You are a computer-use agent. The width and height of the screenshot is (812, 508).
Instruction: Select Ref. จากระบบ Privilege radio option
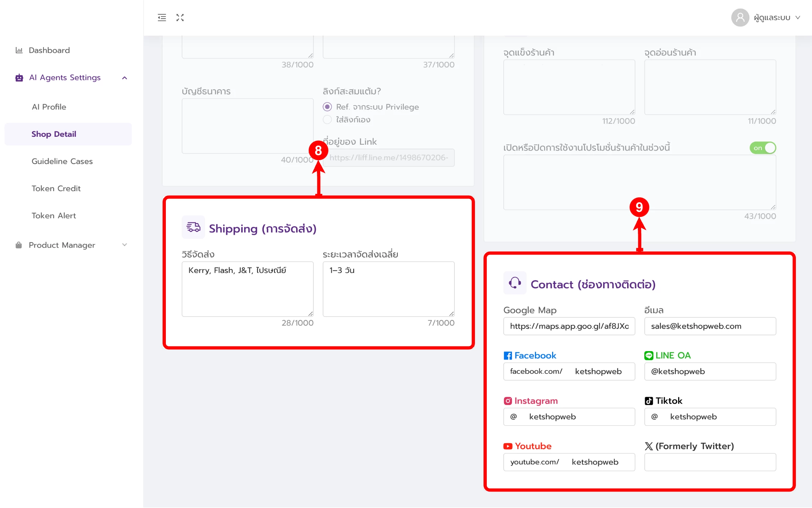[x=327, y=107]
